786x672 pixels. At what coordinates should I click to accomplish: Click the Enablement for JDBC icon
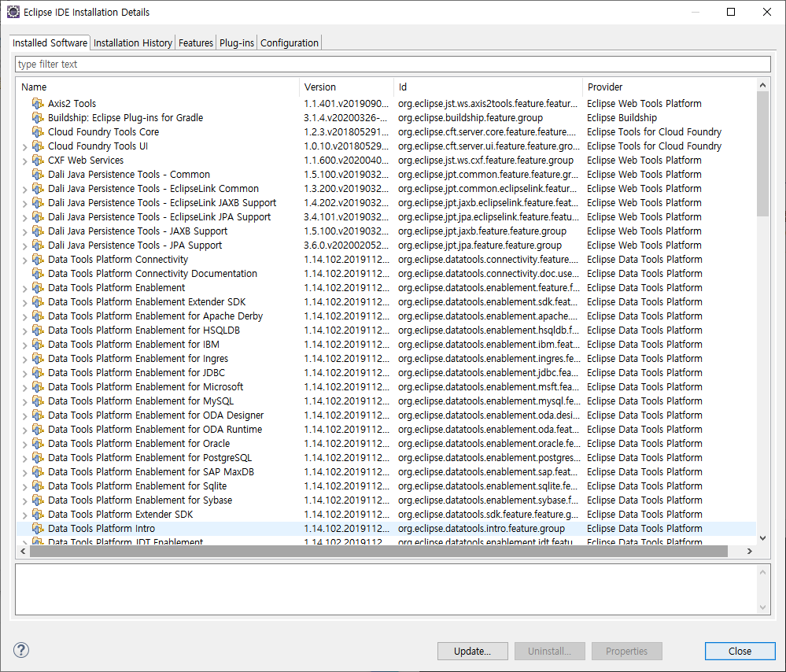click(38, 373)
